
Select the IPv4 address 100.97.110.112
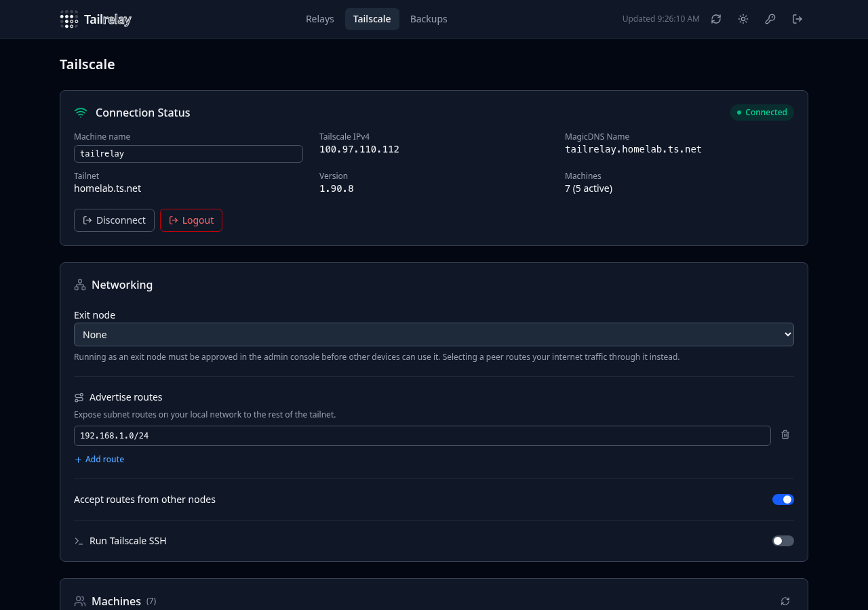[359, 149]
